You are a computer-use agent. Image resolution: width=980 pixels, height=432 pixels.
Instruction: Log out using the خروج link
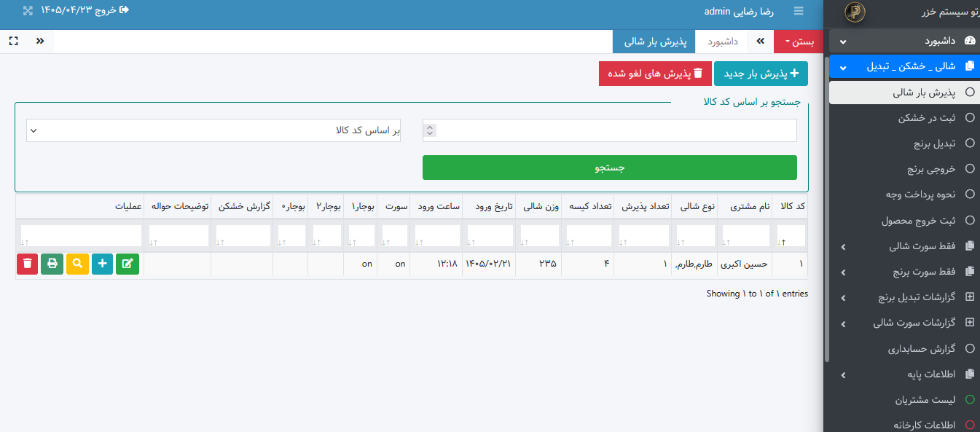[85, 11]
